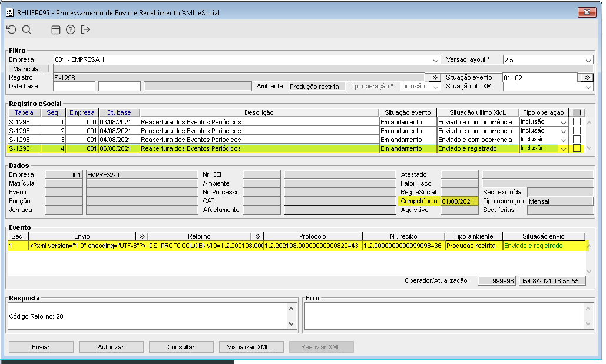Open Registro lookup double-arrow button
The height and width of the screenshot is (364, 606).
435,77
